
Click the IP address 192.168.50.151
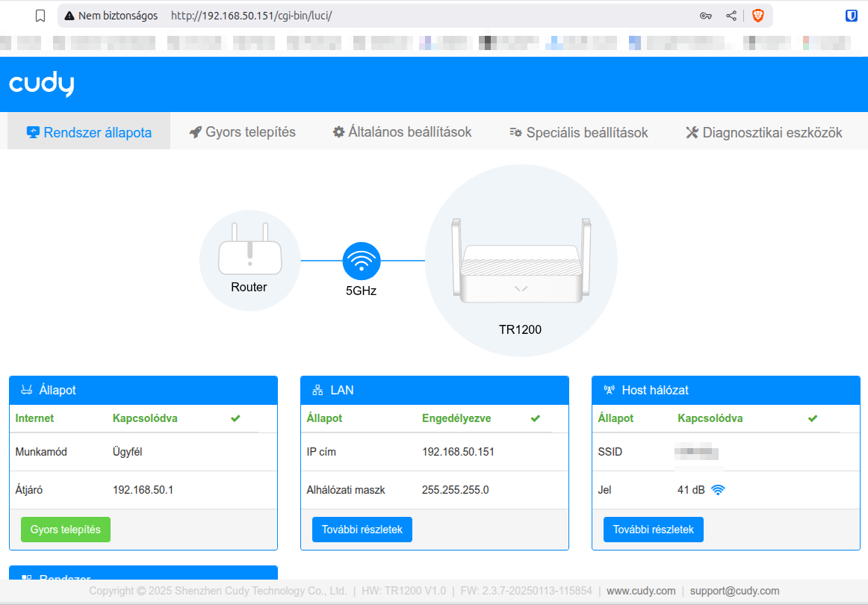(458, 452)
